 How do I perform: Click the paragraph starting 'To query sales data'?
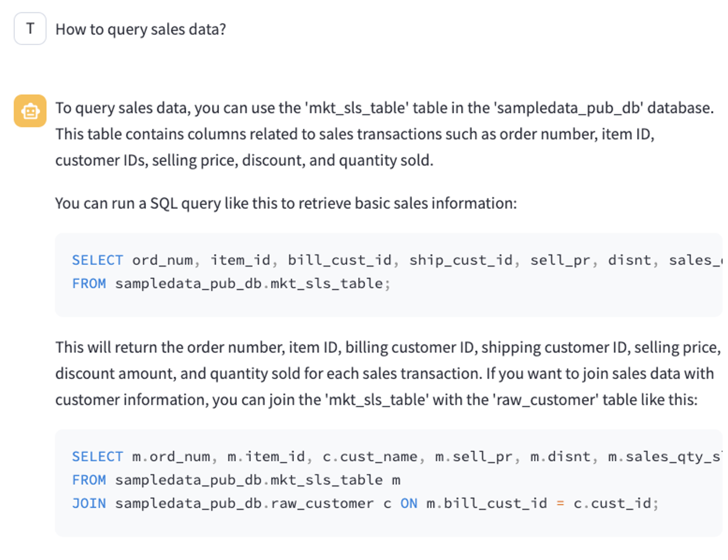(x=385, y=134)
